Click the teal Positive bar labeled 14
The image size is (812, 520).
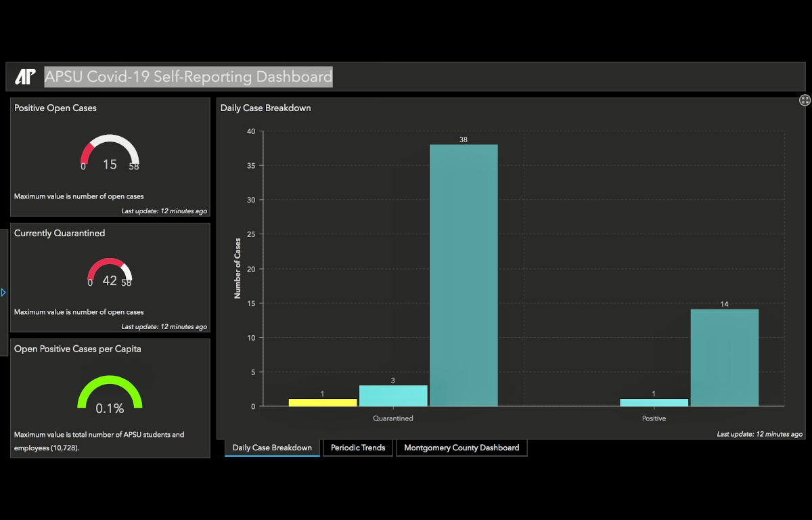pyautogui.click(x=724, y=357)
